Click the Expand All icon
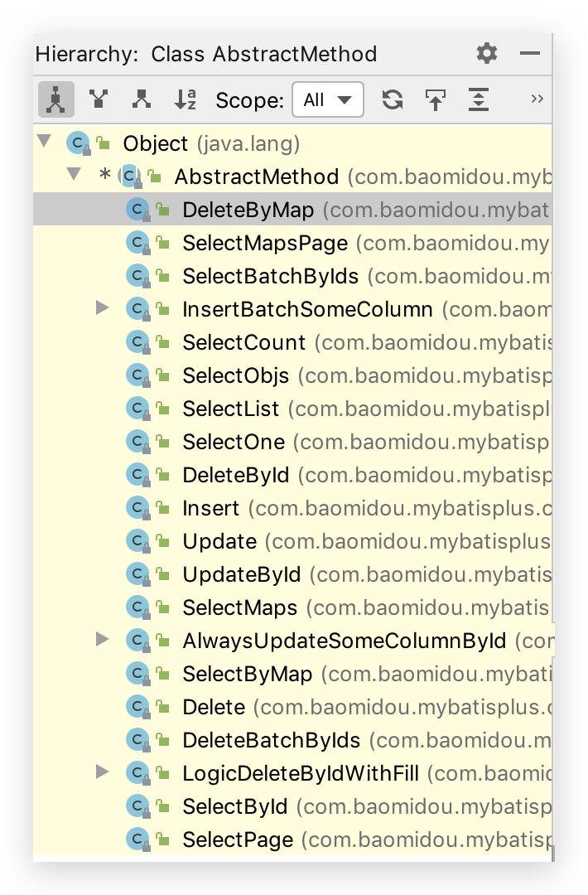Viewport: 588px width, 895px height. 479,100
